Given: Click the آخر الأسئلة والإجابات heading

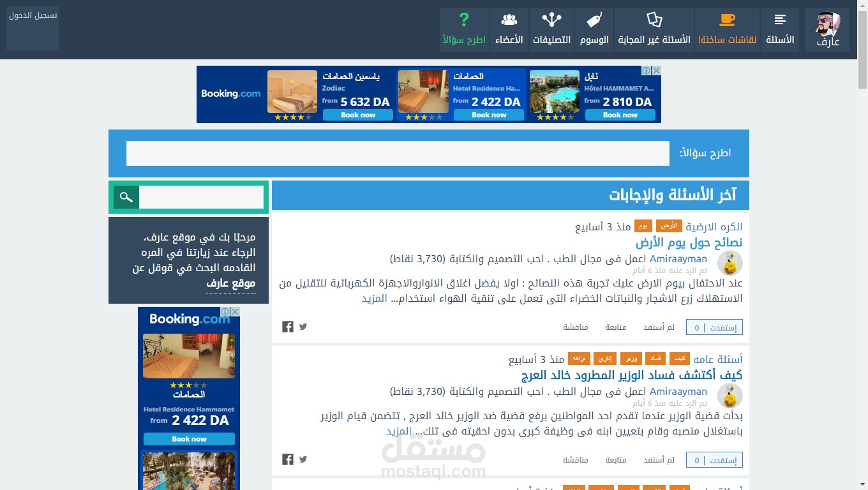Looking at the screenshot, I should click(x=673, y=195).
